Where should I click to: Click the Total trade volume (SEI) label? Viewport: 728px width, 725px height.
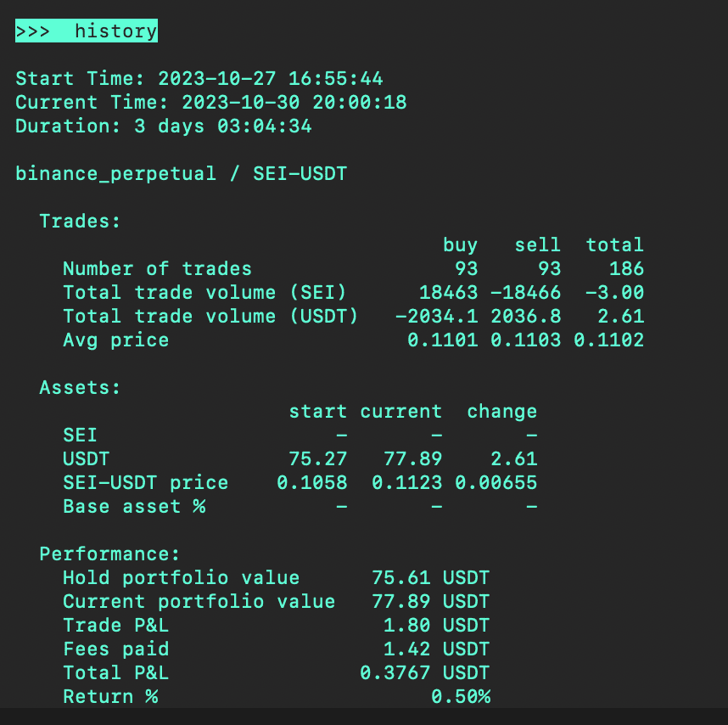pyautogui.click(x=204, y=293)
